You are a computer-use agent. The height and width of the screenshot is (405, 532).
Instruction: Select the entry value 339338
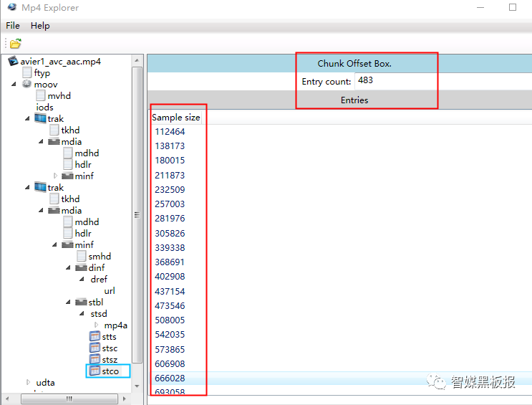[x=170, y=247]
